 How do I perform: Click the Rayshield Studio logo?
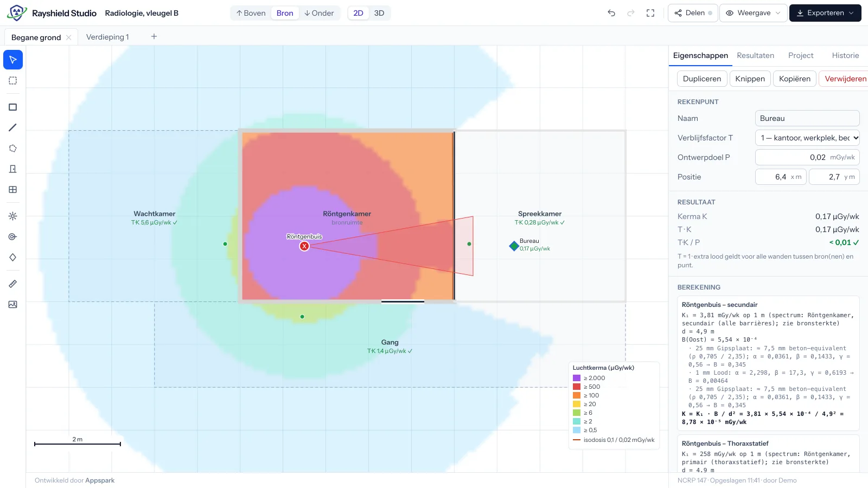[x=17, y=13]
